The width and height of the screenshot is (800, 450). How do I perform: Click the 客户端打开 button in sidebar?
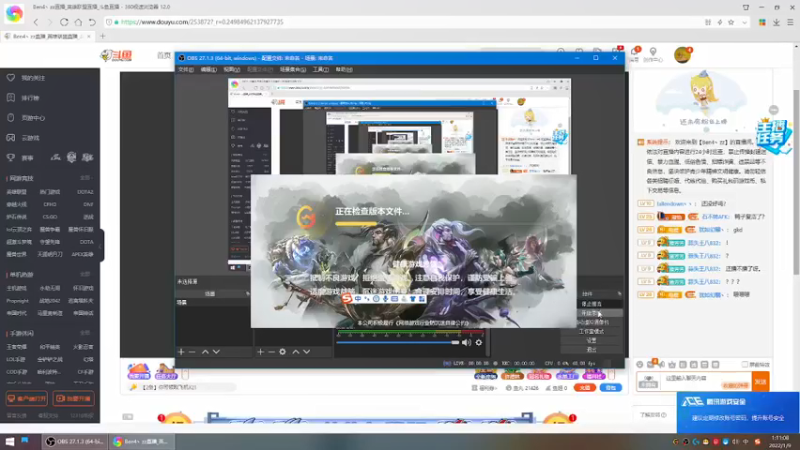(x=27, y=398)
